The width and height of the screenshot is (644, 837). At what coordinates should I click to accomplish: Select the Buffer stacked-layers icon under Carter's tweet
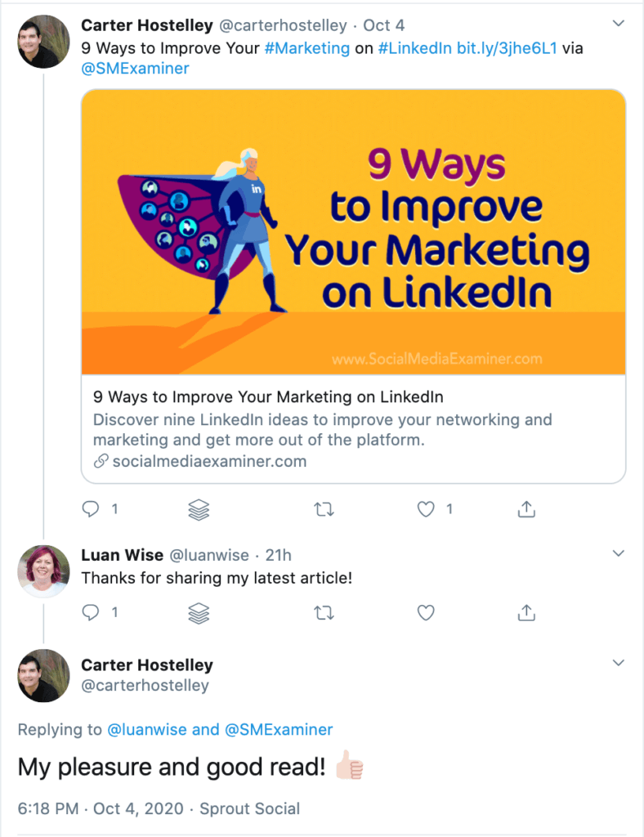(x=198, y=508)
